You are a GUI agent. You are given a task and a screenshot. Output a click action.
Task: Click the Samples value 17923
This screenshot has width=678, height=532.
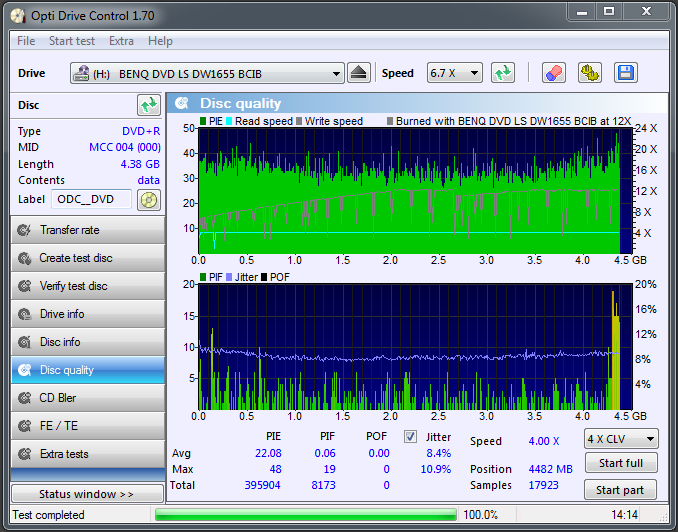544,485
